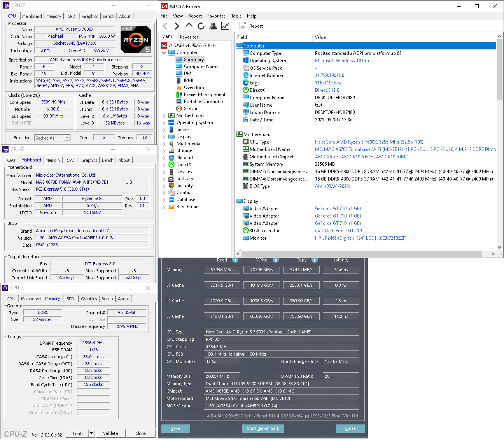
Task: Click the Database icon in tree
Action: click(x=171, y=200)
